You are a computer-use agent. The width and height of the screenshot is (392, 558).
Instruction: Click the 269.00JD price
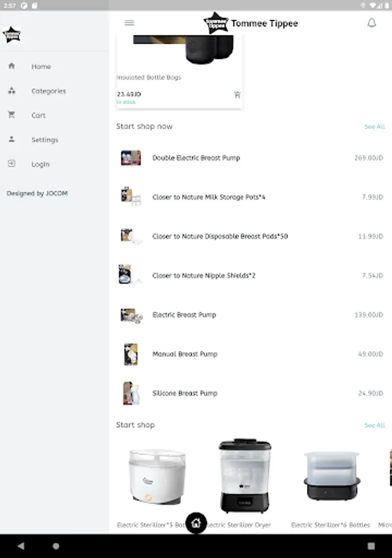[x=368, y=158]
